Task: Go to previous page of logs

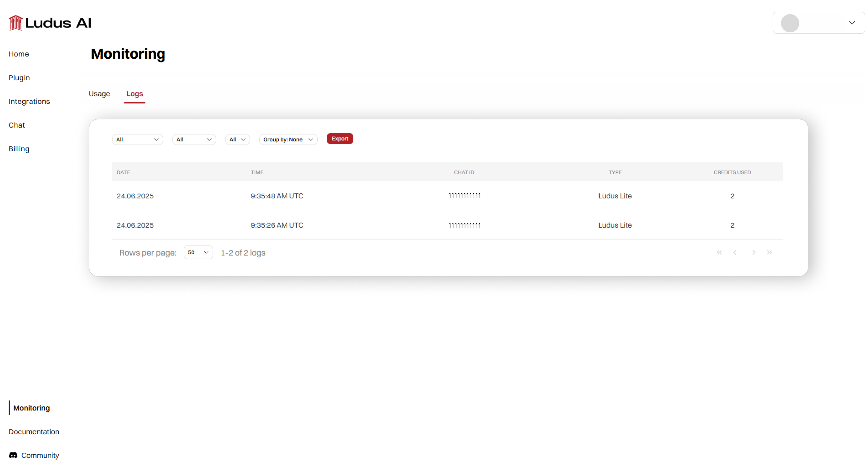Action: click(735, 252)
